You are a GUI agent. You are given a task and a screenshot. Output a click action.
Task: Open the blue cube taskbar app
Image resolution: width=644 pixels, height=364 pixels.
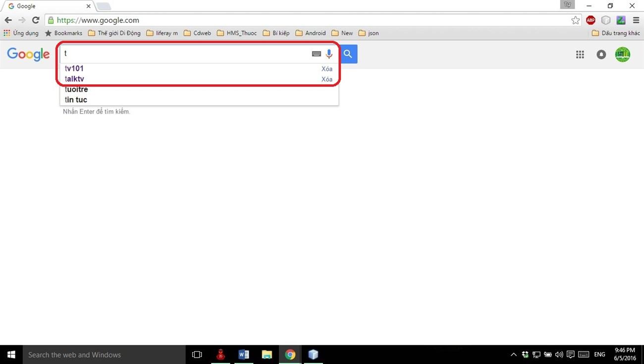click(x=313, y=355)
